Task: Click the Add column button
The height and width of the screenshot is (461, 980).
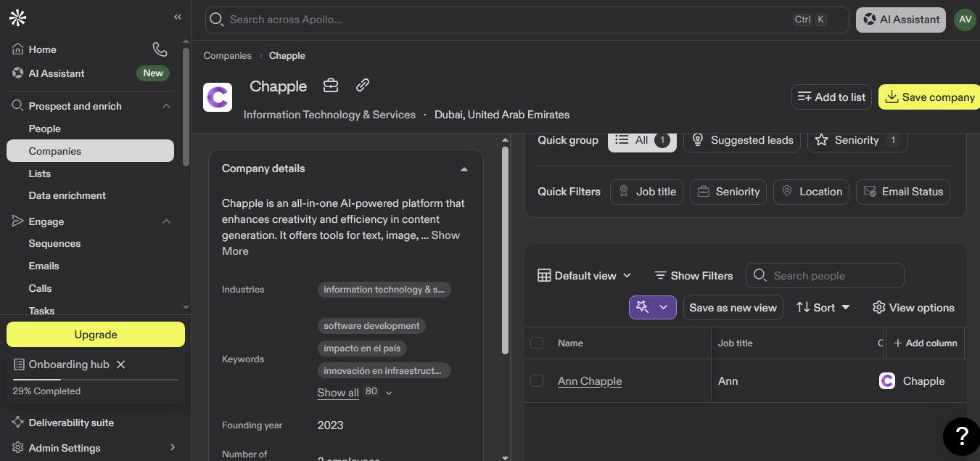Action: click(926, 343)
